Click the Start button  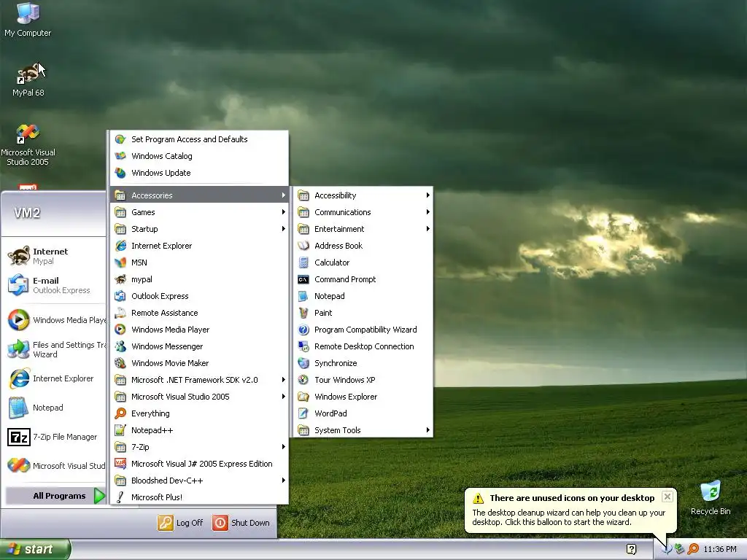click(x=35, y=549)
